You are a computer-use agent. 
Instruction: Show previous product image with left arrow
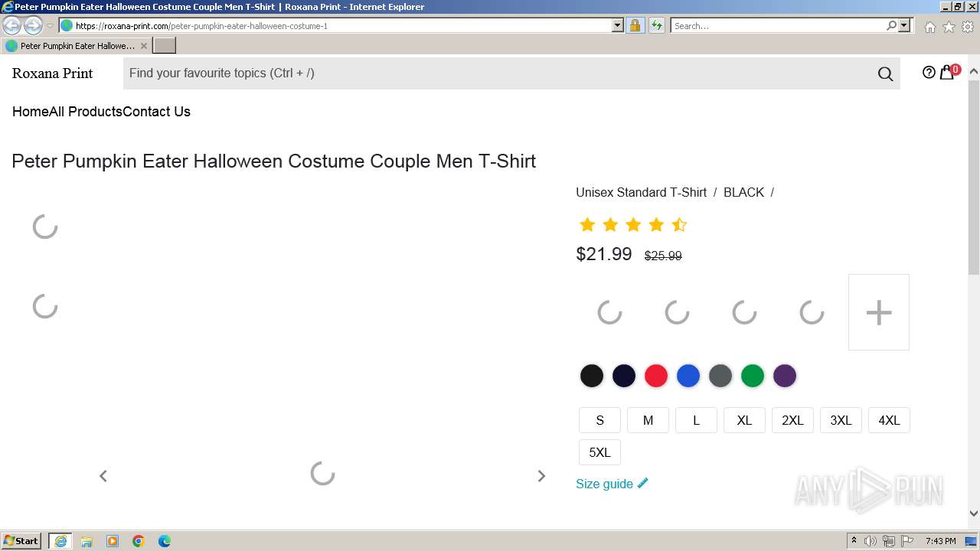(103, 476)
